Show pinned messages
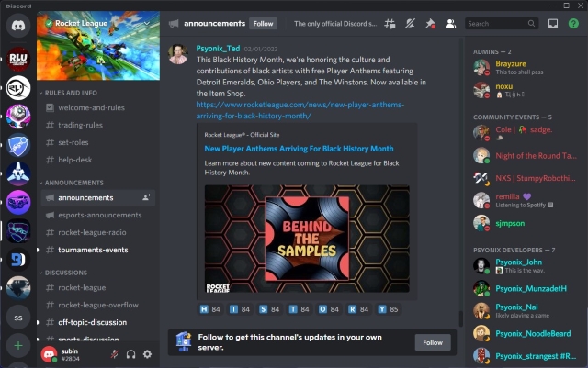 click(430, 24)
